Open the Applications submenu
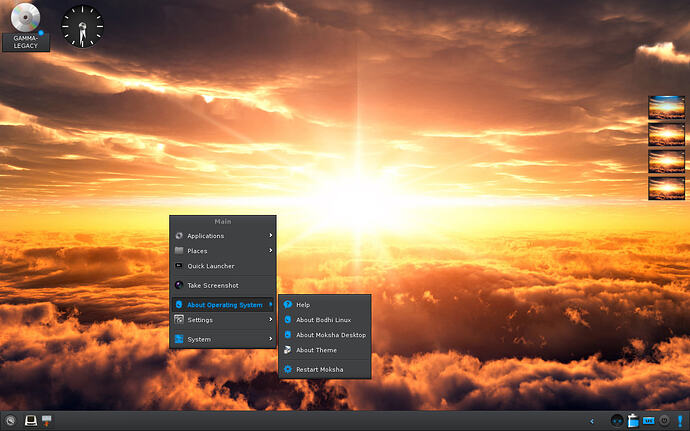The image size is (690, 431). coord(223,236)
